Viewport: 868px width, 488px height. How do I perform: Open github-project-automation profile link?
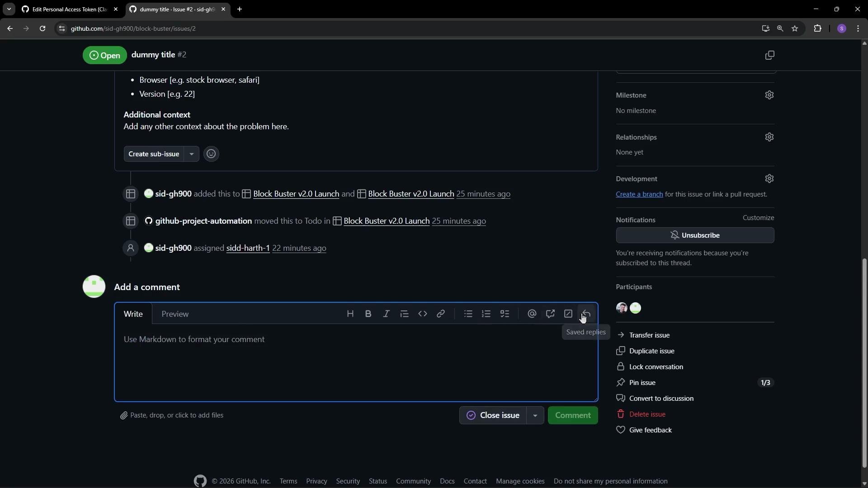203,221
